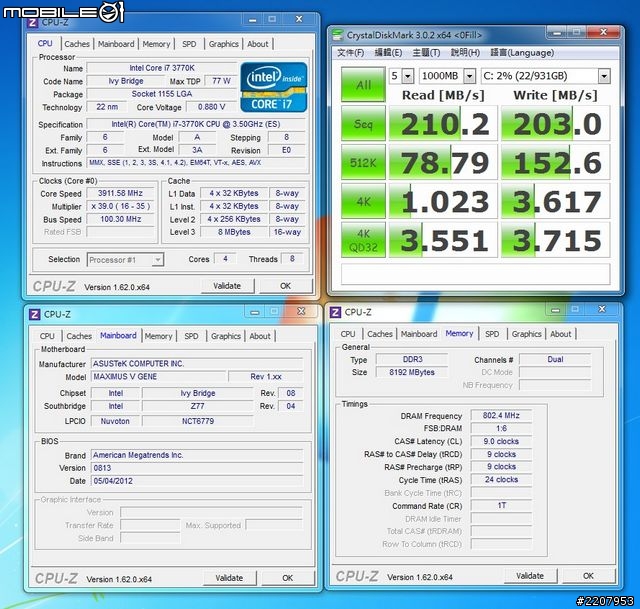Open the 文件(F) menu in CrystalDiskMark
Viewport: 640px width, 609px height.
[x=350, y=53]
